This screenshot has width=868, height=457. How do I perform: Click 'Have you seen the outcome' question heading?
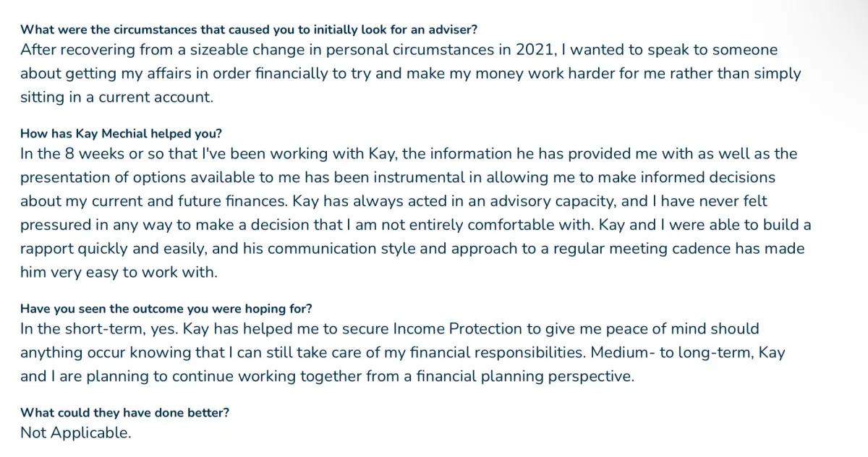[166, 308]
